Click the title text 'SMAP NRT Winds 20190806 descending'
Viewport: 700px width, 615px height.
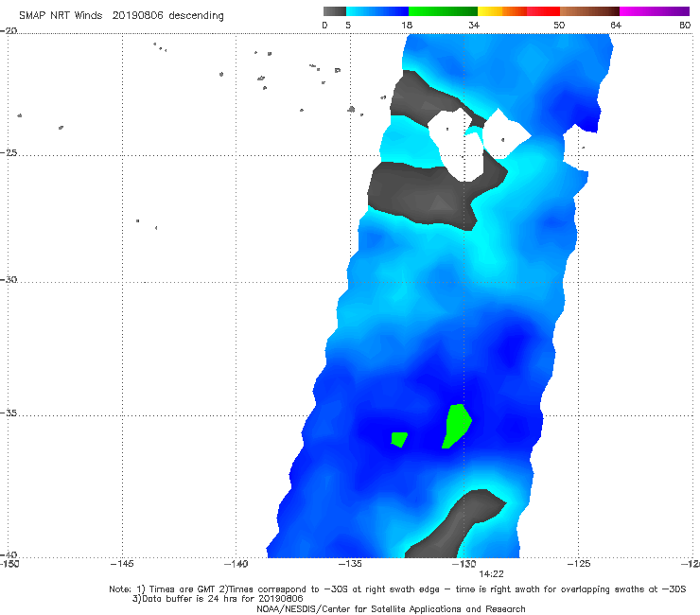(121, 16)
